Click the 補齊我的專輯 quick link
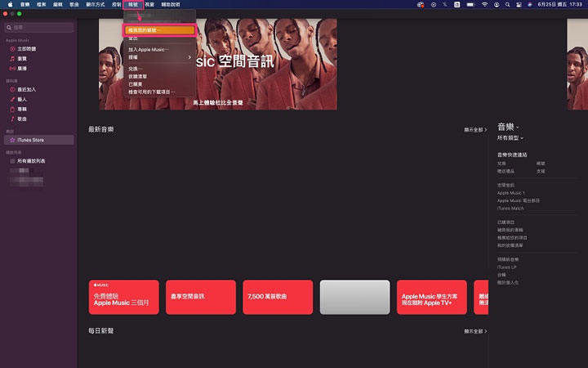 [510, 230]
